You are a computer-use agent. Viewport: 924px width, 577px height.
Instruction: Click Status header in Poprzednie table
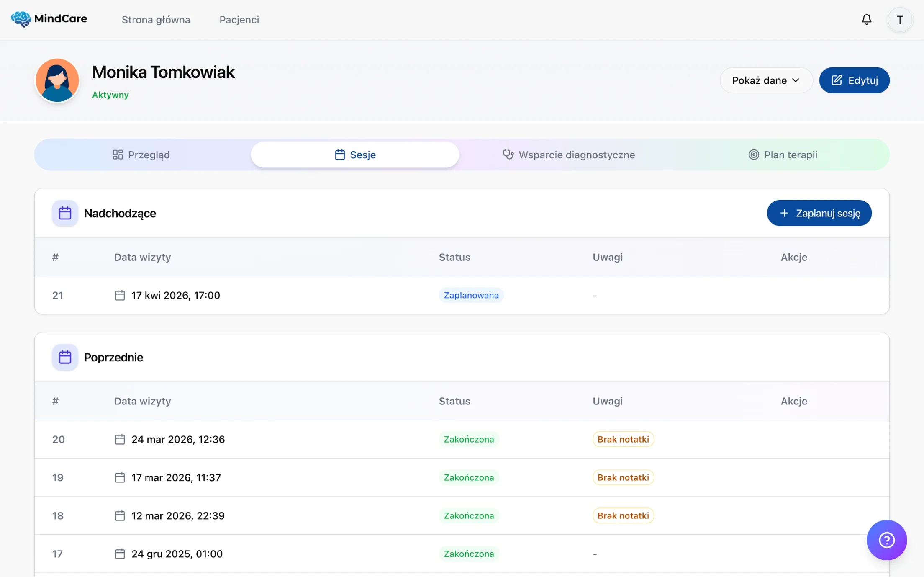pyautogui.click(x=454, y=401)
